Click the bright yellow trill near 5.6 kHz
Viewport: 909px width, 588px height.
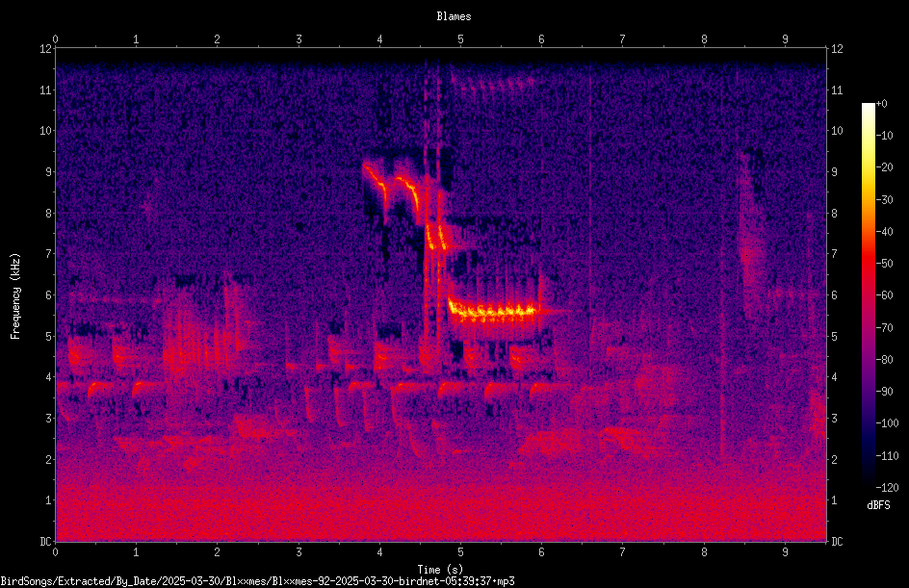(493, 312)
